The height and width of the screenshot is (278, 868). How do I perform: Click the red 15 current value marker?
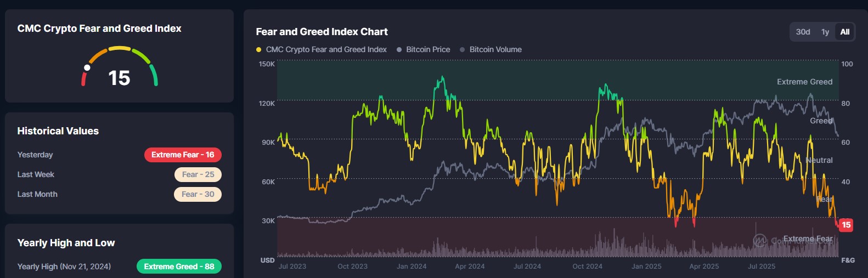846,225
